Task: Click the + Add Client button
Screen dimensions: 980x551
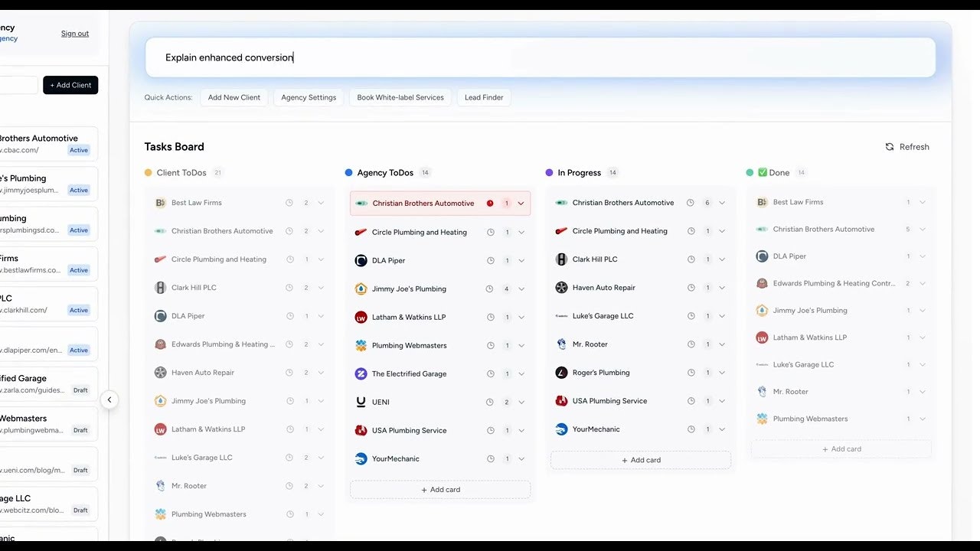Action: pos(70,85)
